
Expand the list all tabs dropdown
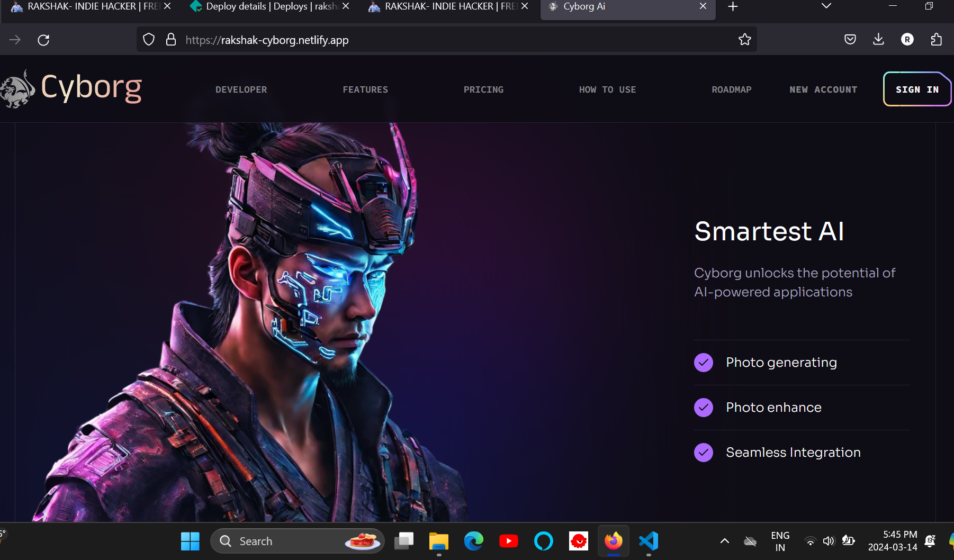(x=826, y=6)
